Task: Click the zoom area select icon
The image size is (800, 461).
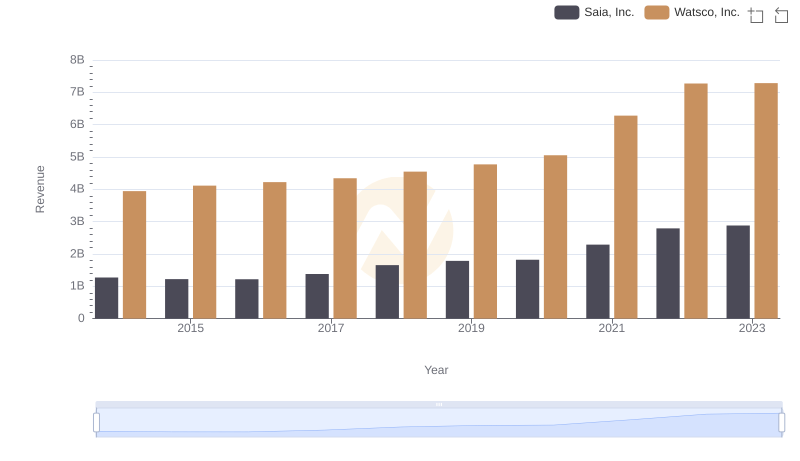Action: click(x=756, y=15)
